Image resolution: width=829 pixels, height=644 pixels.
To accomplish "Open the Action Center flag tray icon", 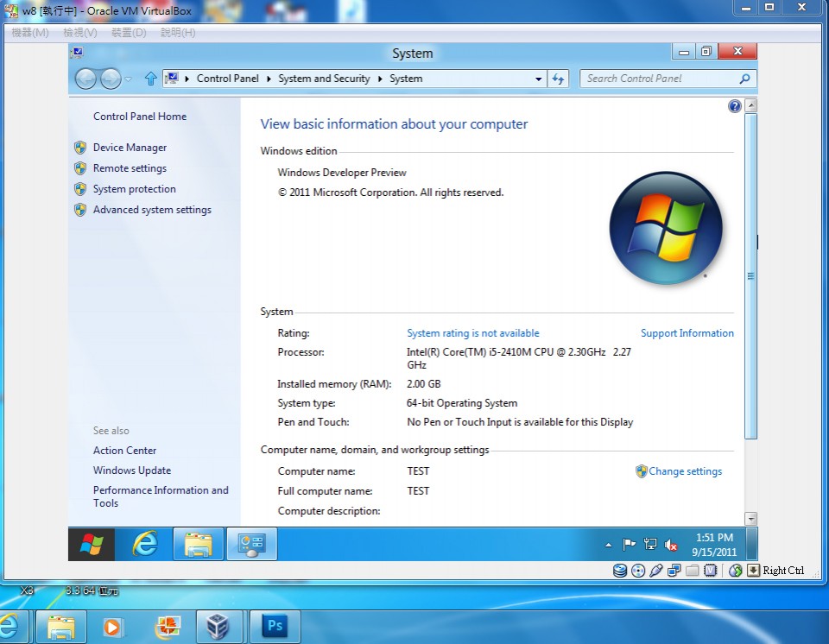I will [x=630, y=545].
